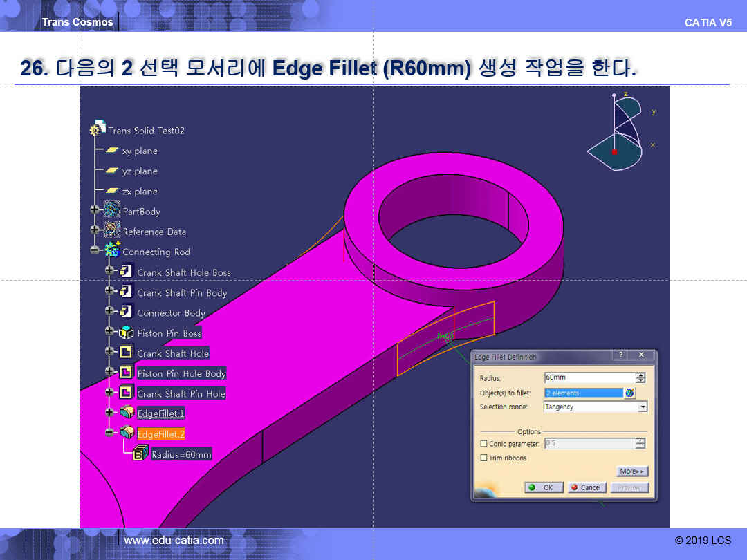Collapse the Connecting Rod tree node
Image resolution: width=747 pixels, height=560 pixels.
[x=95, y=252]
